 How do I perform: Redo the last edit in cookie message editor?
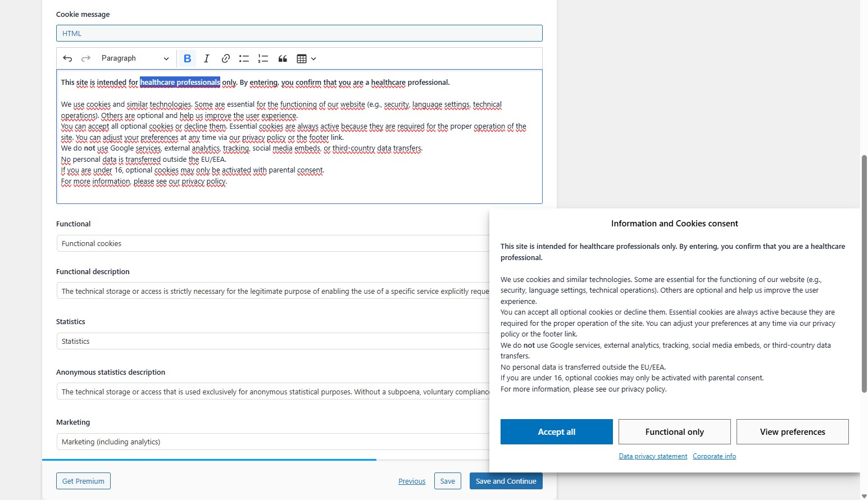coord(86,58)
